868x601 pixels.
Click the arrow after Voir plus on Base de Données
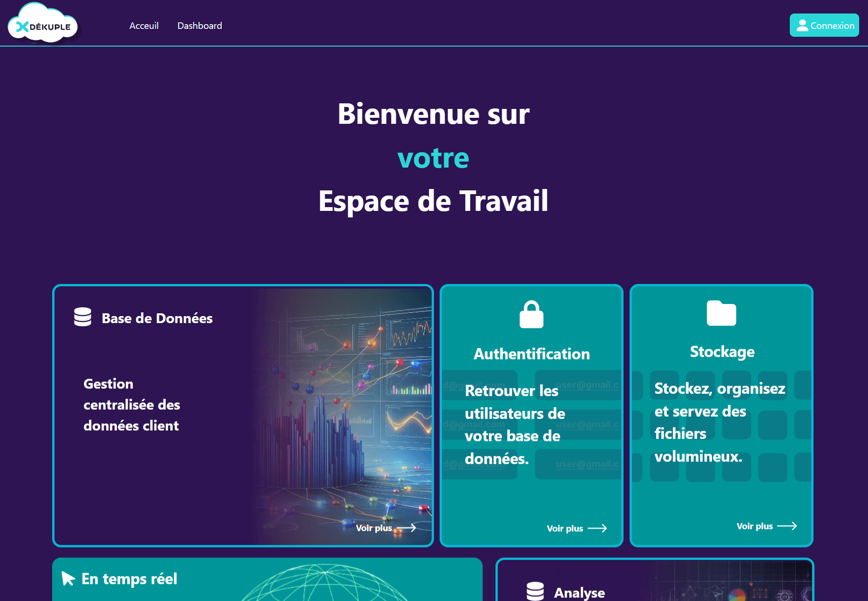tap(406, 527)
